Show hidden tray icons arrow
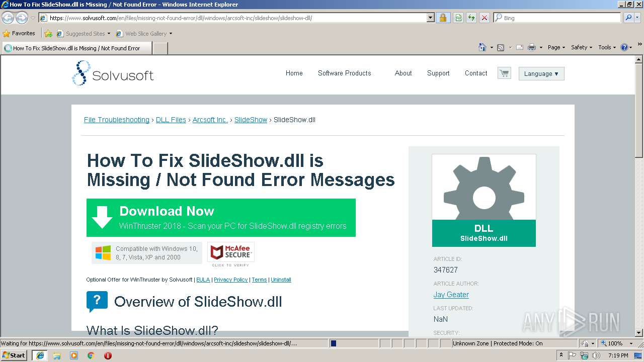This screenshot has height=362, width=644. [561, 355]
